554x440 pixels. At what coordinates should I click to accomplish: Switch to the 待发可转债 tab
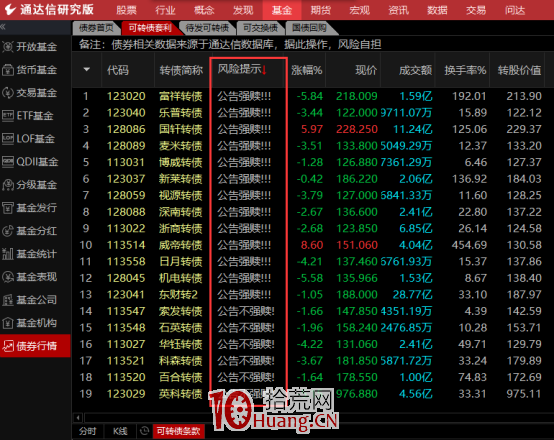tap(207, 28)
